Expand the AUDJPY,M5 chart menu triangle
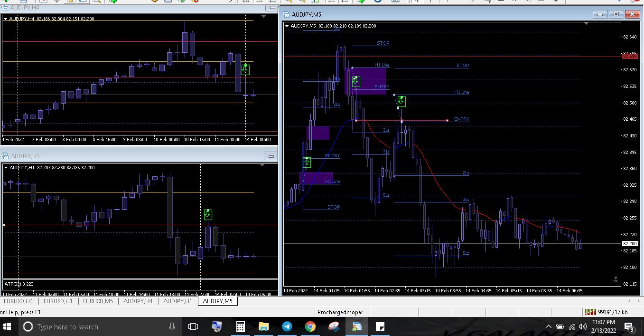Image resolution: width=644 pixels, height=336 pixels. (x=287, y=26)
